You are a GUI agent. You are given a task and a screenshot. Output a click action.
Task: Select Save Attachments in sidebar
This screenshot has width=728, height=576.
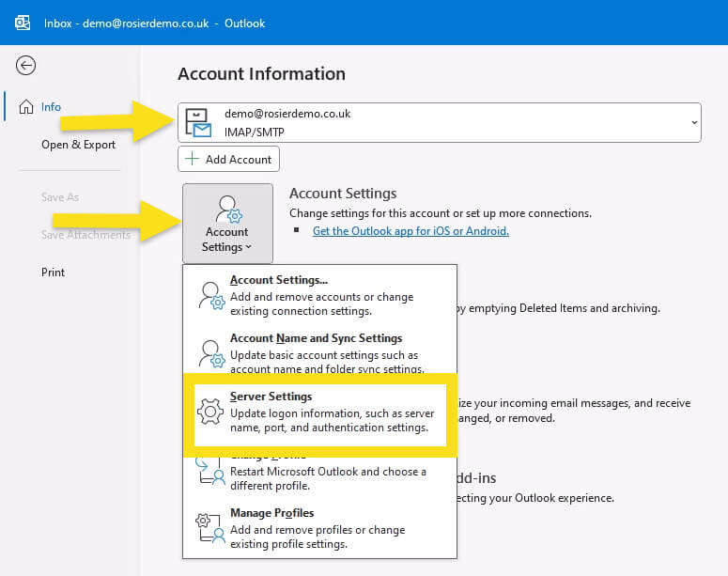click(85, 235)
